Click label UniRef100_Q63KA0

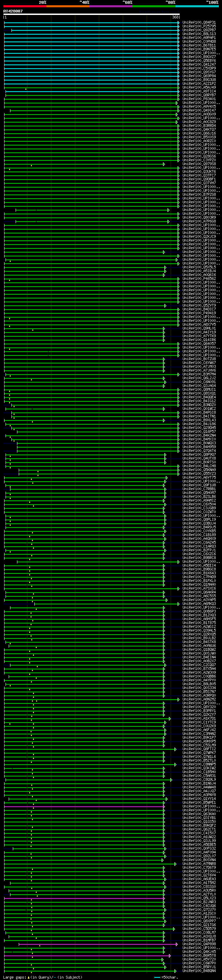click(199, 814)
